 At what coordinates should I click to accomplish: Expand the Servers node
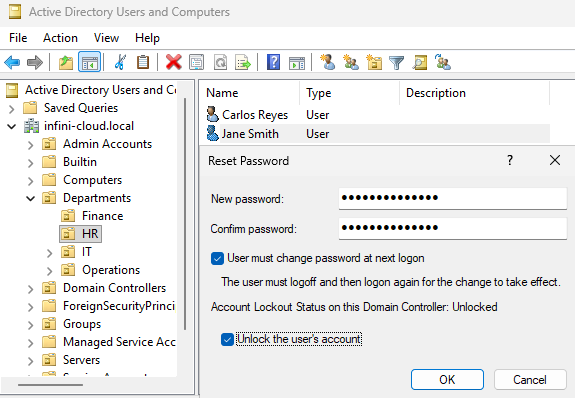tap(30, 361)
